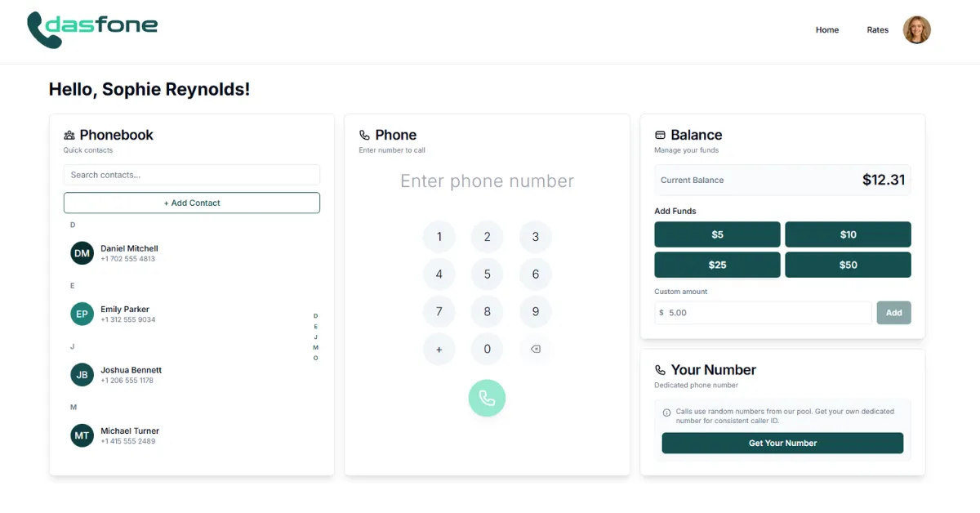Image resolution: width=980 pixels, height=513 pixels.
Task: Go to the Rates page
Action: [x=877, y=30]
